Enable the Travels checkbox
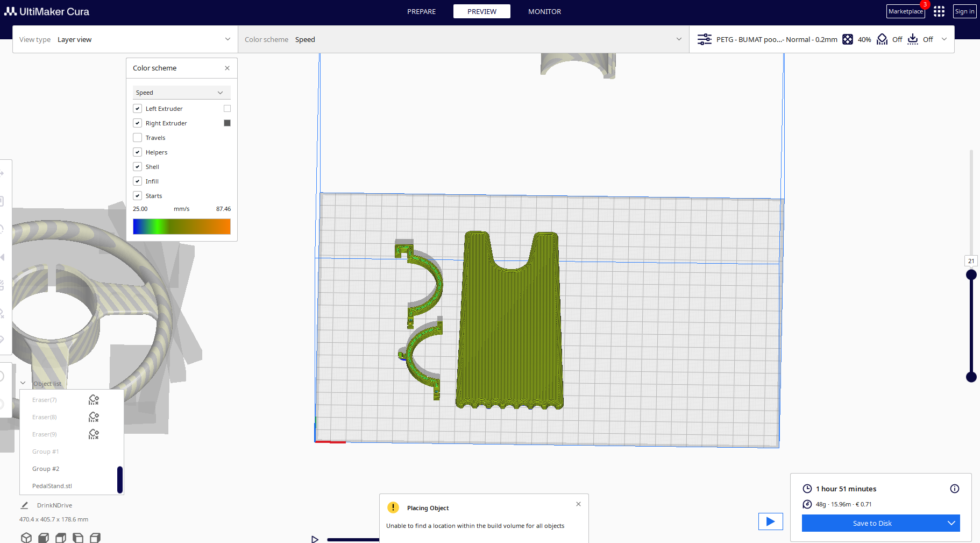The image size is (980, 543). click(137, 137)
